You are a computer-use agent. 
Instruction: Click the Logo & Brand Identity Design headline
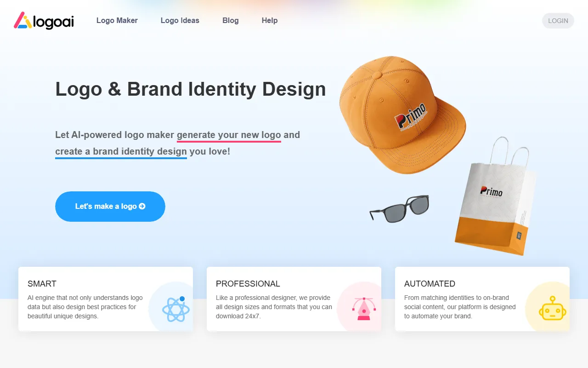[x=191, y=89]
